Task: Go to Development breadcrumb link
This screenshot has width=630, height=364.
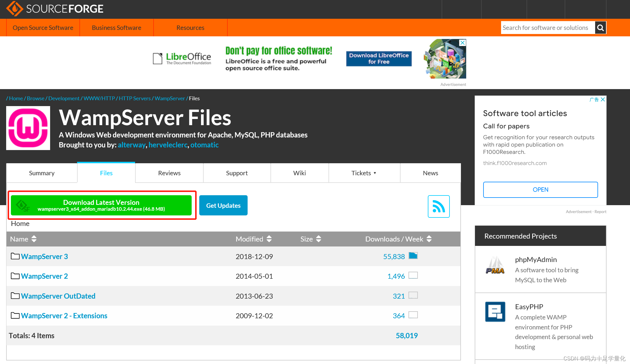Action: (x=64, y=98)
